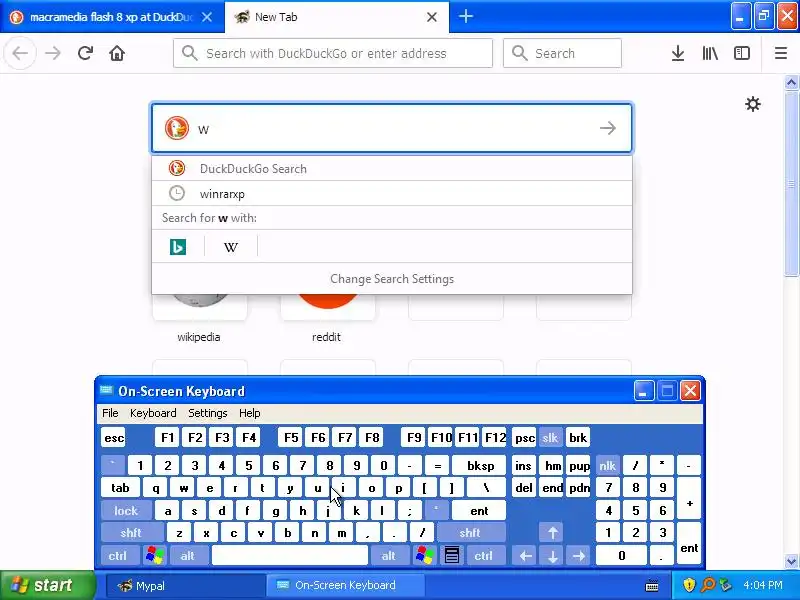
Task: Open the reddit top site tile
Action: pos(327,317)
